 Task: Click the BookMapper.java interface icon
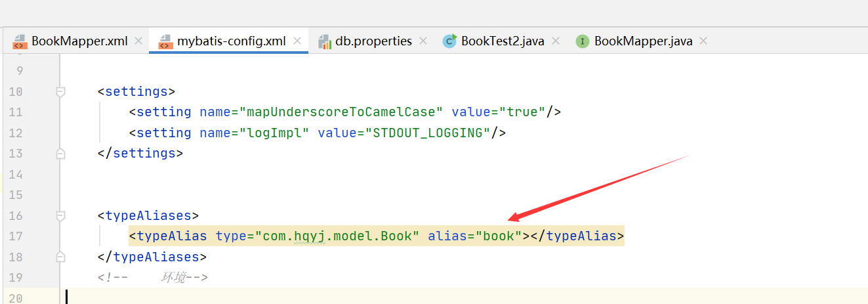tap(582, 41)
